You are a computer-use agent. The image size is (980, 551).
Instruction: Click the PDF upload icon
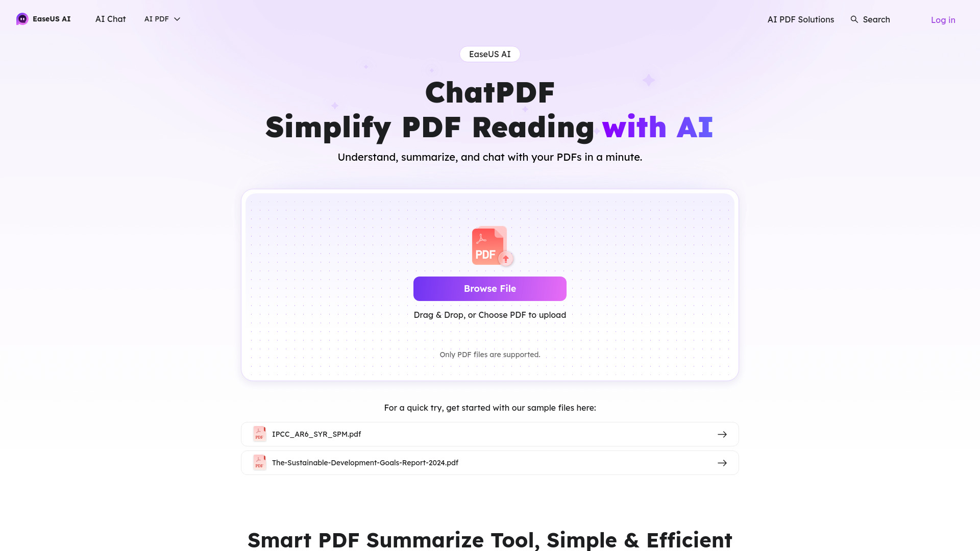(490, 245)
